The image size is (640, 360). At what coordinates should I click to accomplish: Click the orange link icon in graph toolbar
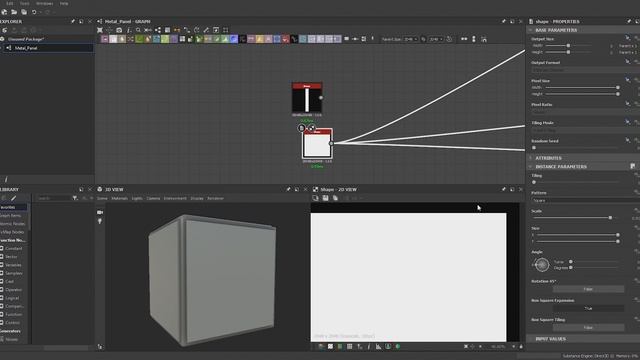[x=177, y=30]
